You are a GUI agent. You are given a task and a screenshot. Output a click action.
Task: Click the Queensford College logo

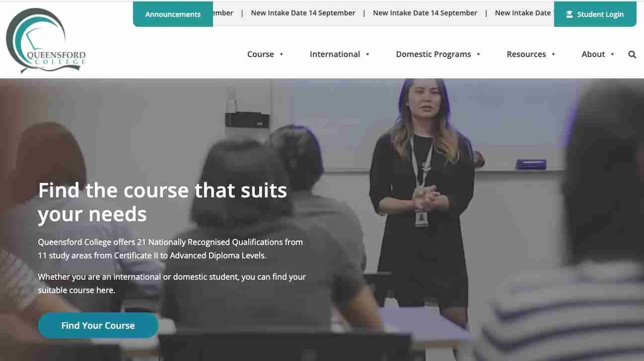pos(46,41)
